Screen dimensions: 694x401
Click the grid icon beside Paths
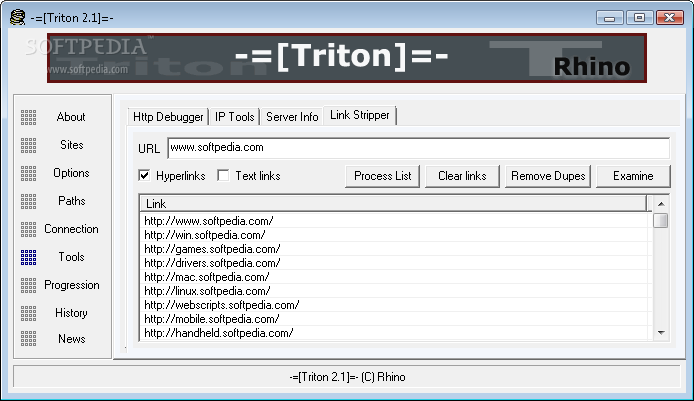pyautogui.click(x=28, y=201)
